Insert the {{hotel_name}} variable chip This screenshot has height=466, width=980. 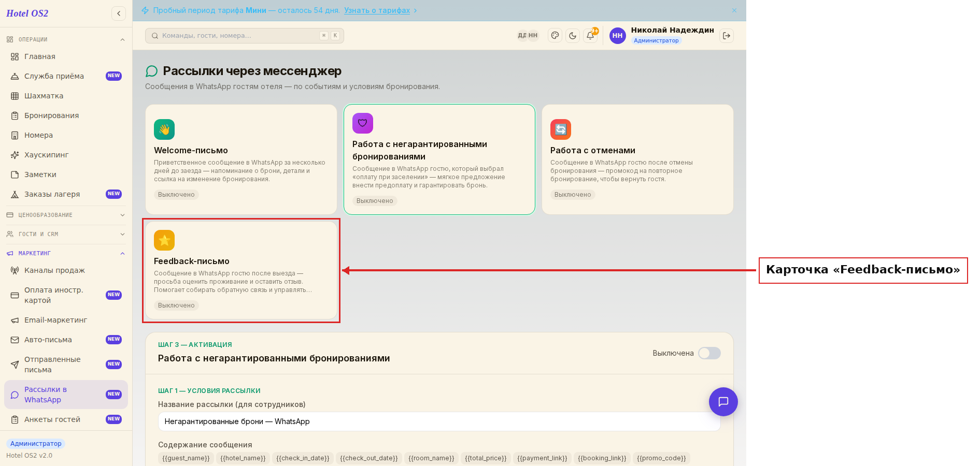click(243, 458)
